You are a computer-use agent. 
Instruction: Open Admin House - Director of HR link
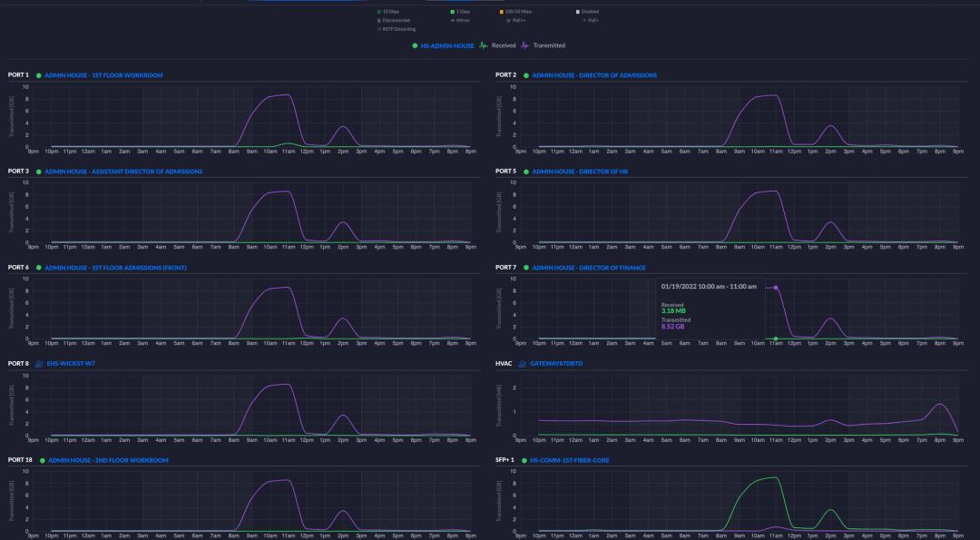click(582, 172)
